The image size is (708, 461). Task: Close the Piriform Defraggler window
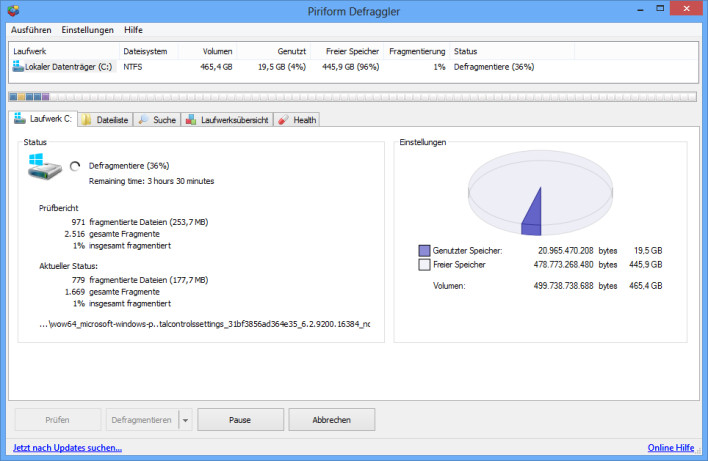[687, 9]
